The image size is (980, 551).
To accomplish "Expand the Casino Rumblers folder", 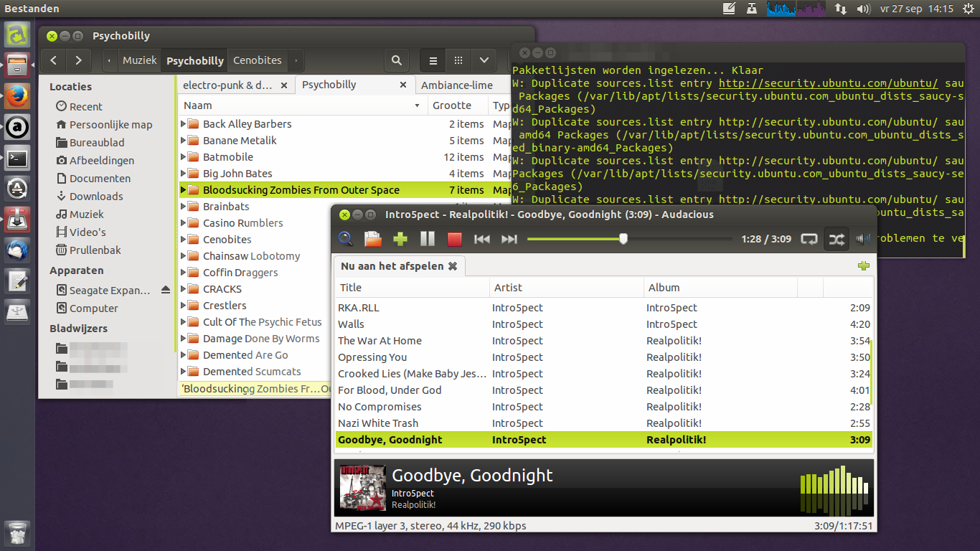I will (x=183, y=223).
